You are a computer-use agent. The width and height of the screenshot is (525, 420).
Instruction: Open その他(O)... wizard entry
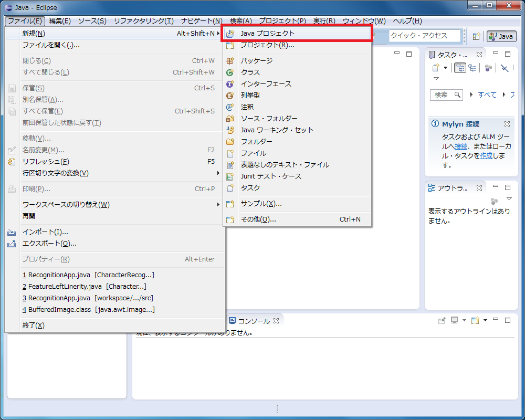[297, 219]
